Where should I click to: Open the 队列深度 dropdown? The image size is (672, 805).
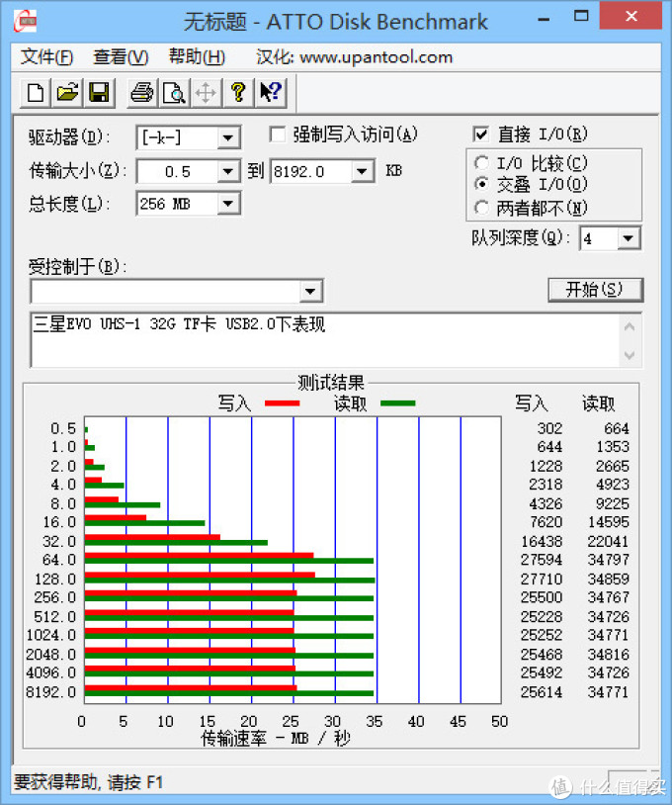[x=628, y=238]
